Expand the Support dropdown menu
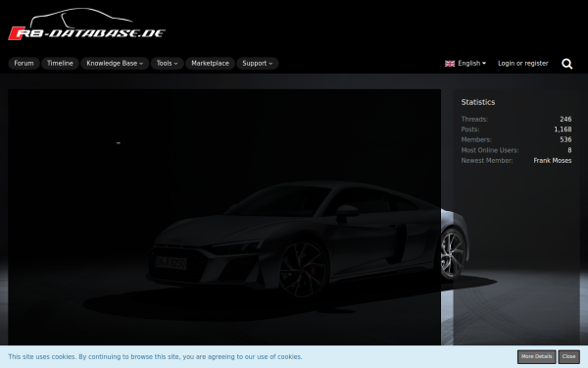 (257, 64)
